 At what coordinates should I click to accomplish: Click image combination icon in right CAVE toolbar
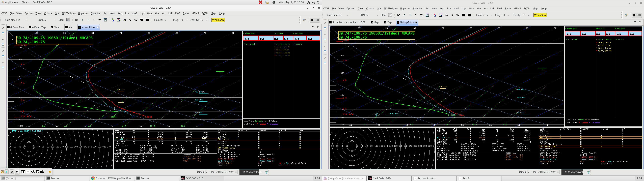pyautogui.click(x=435, y=15)
